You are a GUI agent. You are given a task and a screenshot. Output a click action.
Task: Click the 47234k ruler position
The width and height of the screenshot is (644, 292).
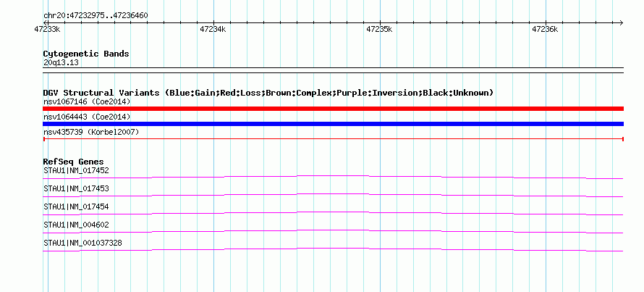[213, 30]
